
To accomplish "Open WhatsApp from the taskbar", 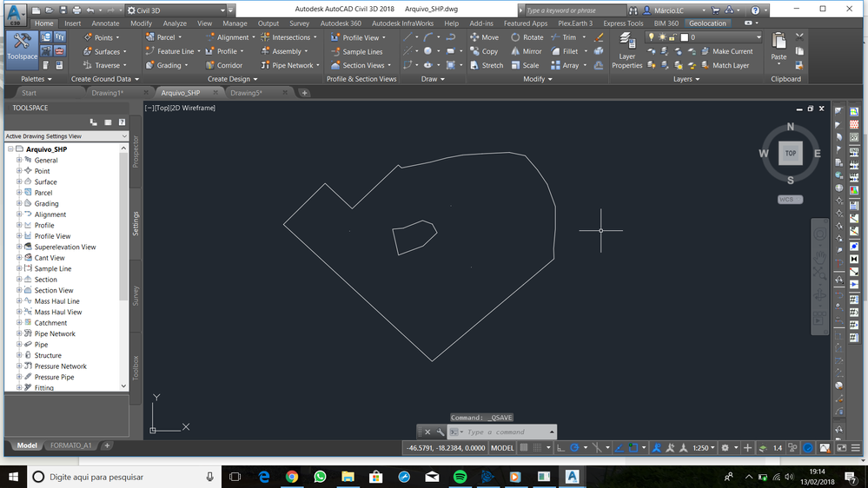I will [x=320, y=477].
